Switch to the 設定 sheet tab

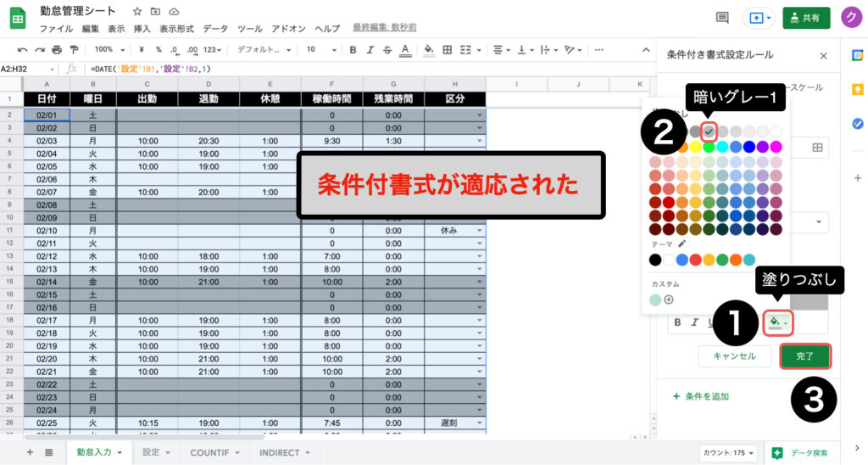point(156,452)
